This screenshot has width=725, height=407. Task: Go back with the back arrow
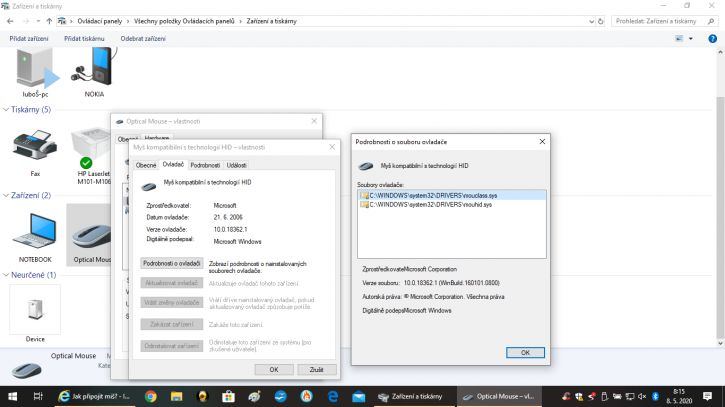pyautogui.click(x=10, y=21)
